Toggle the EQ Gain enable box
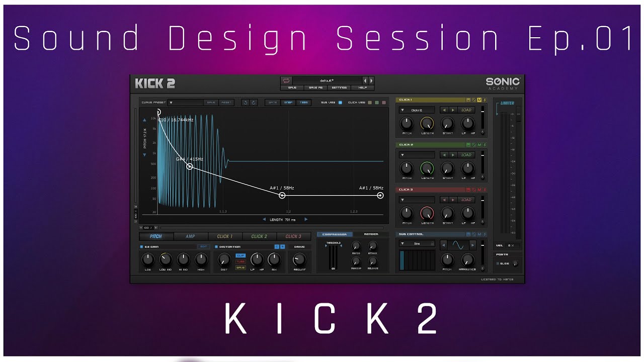 (141, 247)
